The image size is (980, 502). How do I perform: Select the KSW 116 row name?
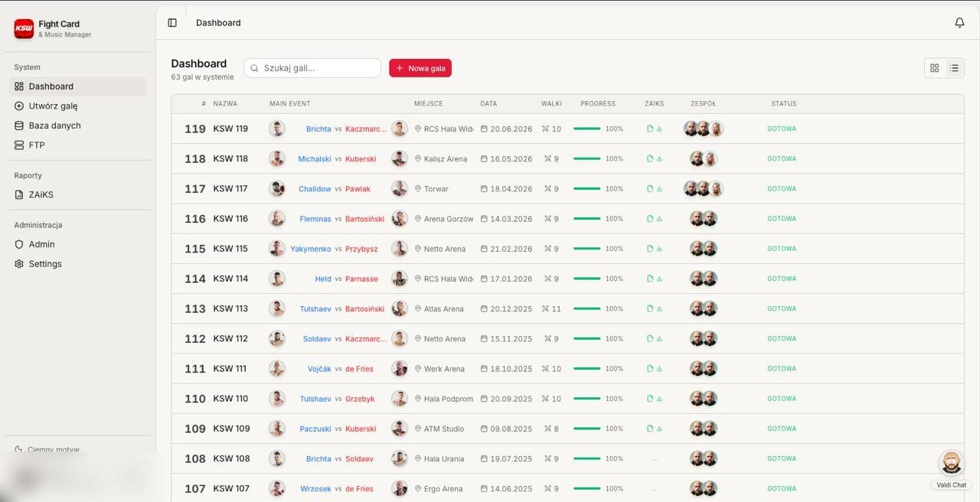coord(230,219)
